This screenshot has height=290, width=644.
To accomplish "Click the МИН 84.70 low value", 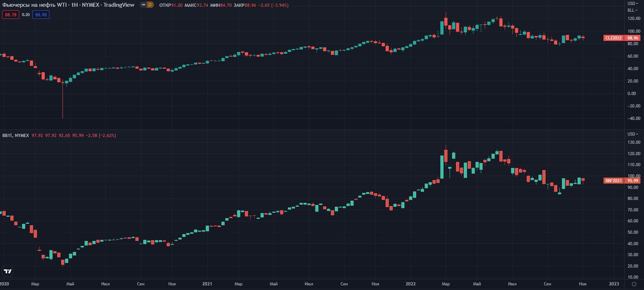I will [221, 5].
